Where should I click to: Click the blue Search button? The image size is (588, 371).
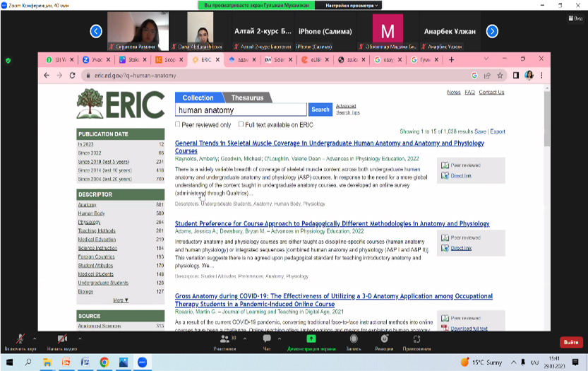pos(320,110)
